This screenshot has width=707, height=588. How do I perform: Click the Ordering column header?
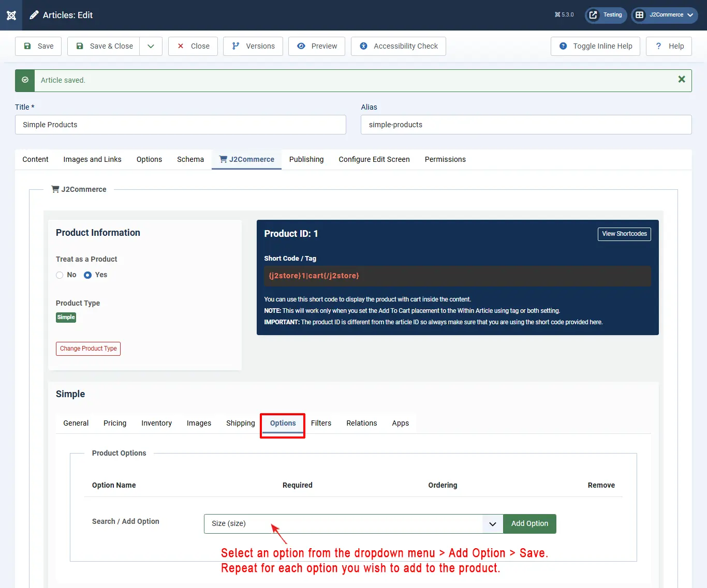click(x=443, y=485)
